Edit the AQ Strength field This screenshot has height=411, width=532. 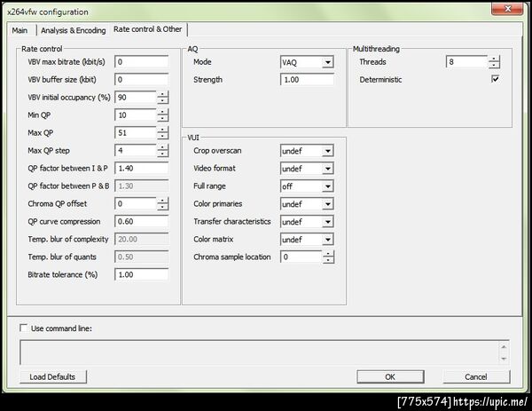click(307, 80)
